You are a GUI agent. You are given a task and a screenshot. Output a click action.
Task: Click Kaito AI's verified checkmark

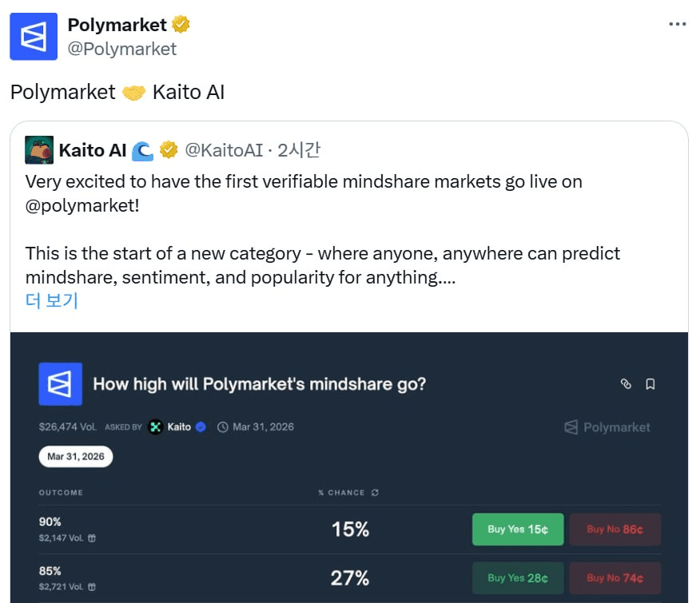click(169, 149)
